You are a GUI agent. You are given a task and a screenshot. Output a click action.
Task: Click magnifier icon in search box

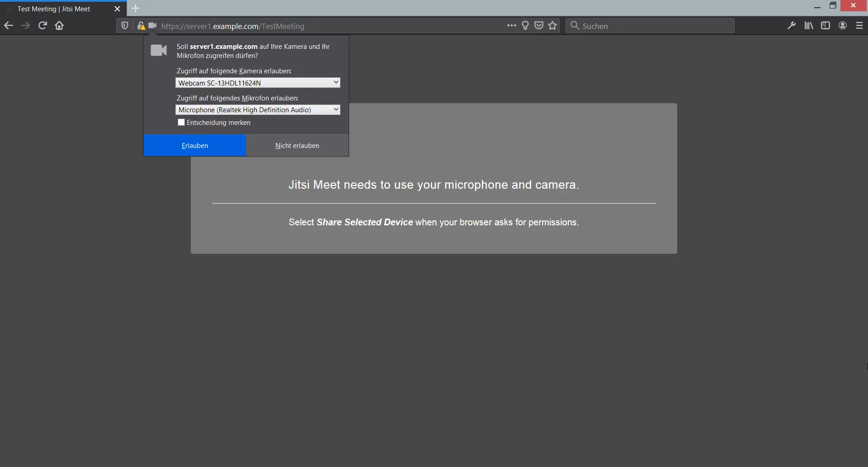(x=575, y=26)
